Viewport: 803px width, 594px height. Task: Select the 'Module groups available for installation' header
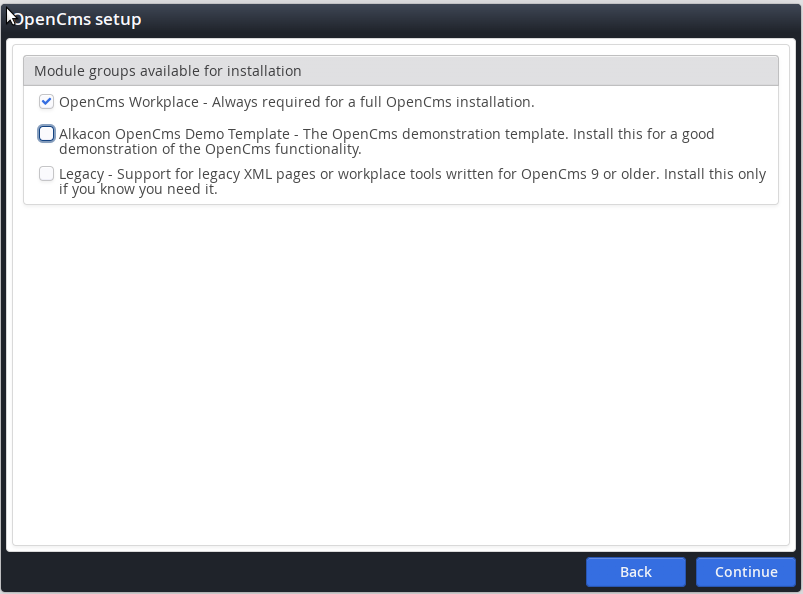168,71
